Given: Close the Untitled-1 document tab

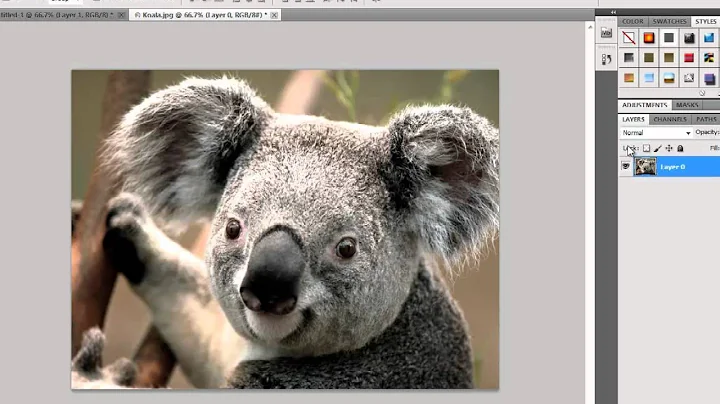Looking at the screenshot, I should click(121, 15).
